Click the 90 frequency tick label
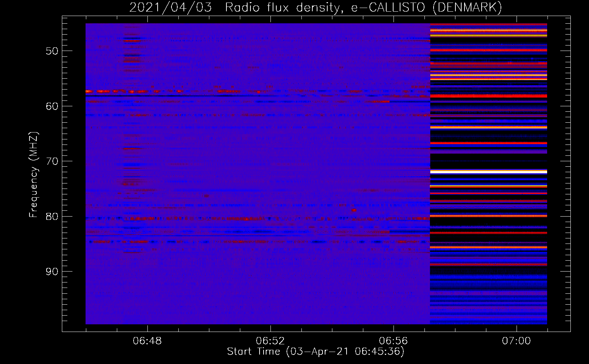Screen dimensions: 589x364 [52, 272]
